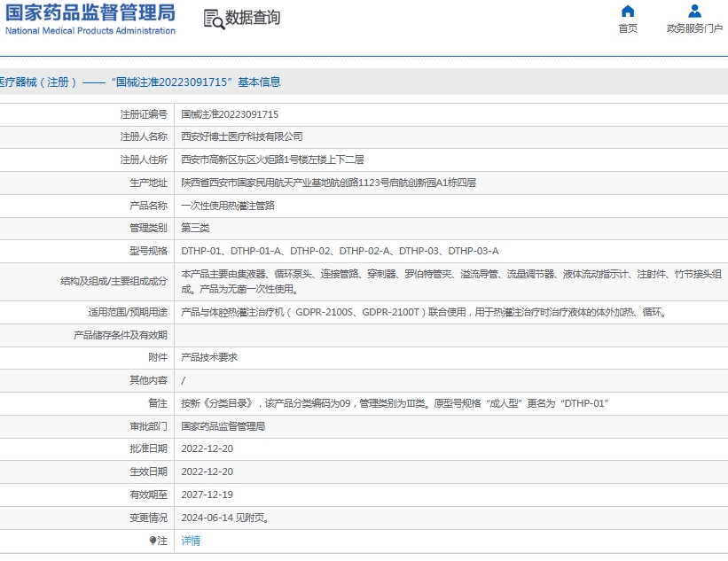Click the 备注 row label
This screenshot has height=561, width=728.
tap(158, 403)
